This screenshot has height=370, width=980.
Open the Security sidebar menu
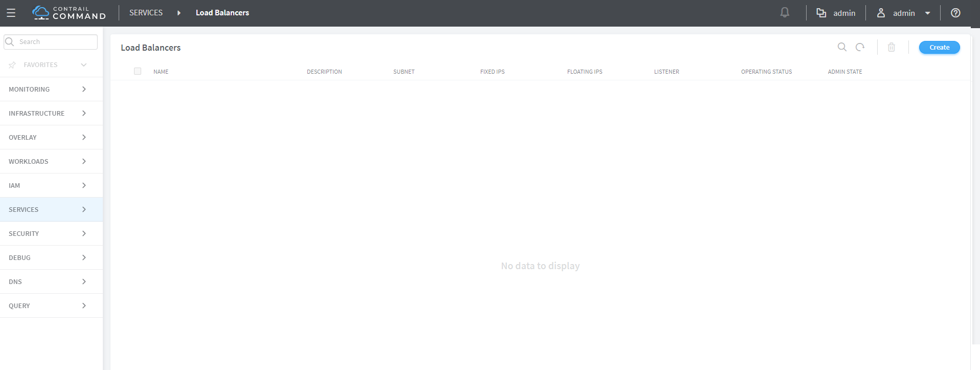tap(51, 233)
